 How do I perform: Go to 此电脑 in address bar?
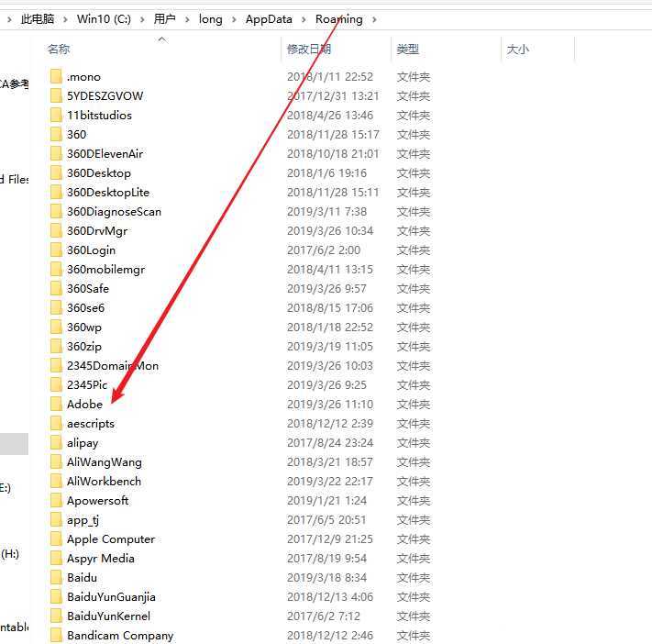37,19
